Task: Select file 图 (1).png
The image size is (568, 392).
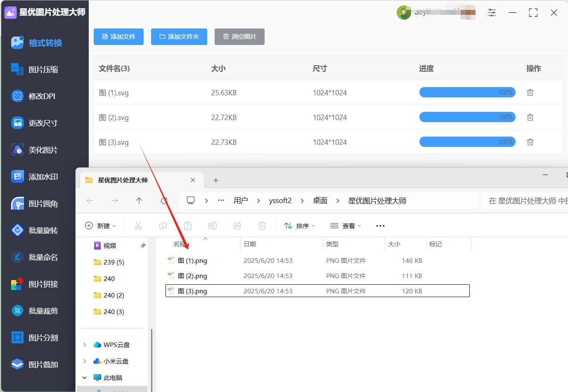Action: click(317, 261)
